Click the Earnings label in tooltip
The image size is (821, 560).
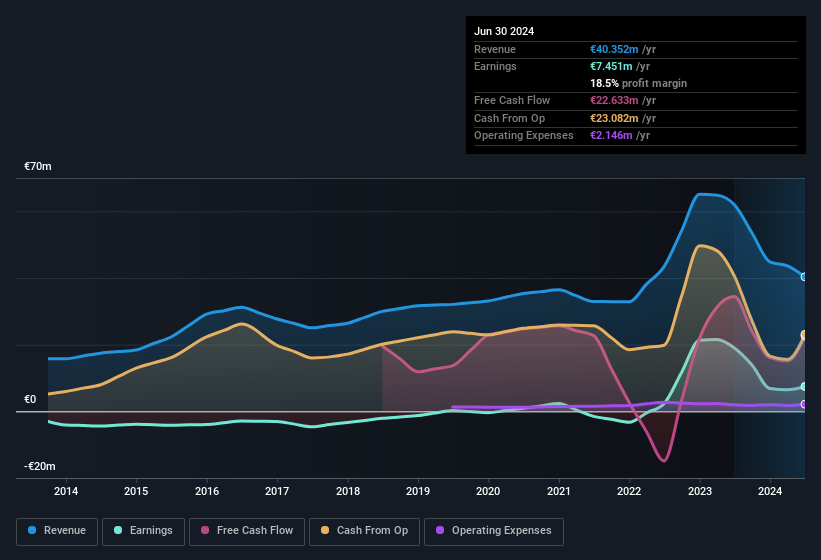pyautogui.click(x=495, y=66)
